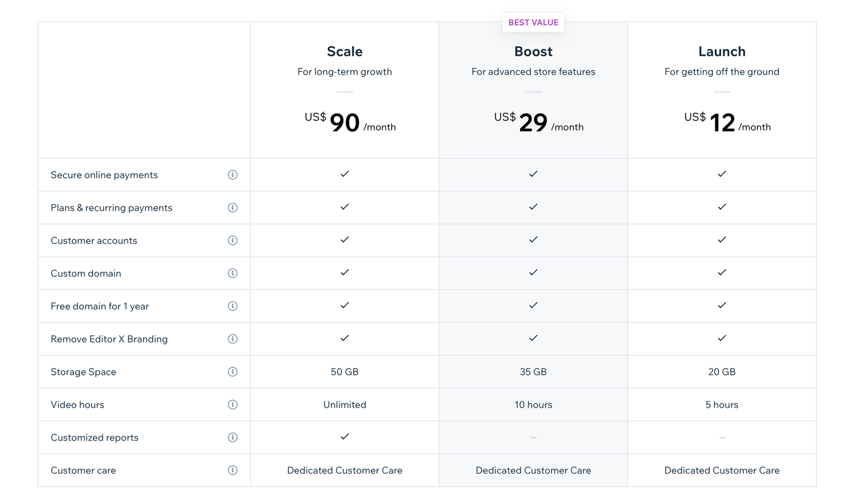Click info icon for Secure online payments

(232, 175)
